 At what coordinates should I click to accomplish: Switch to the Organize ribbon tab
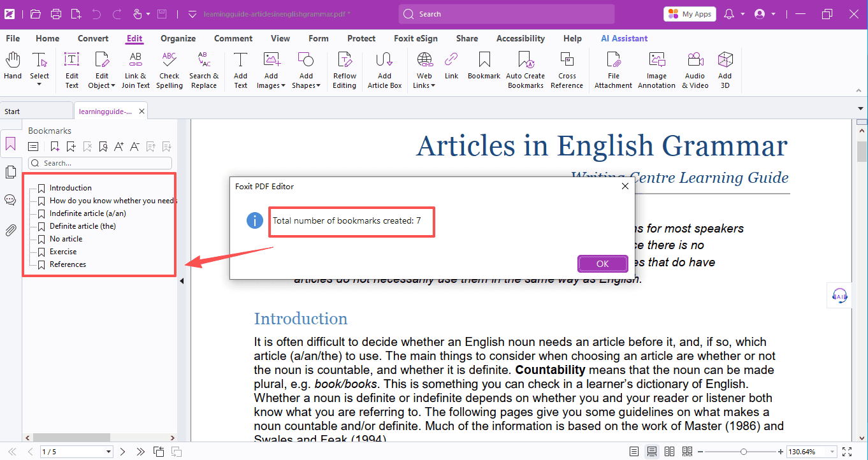[x=178, y=38]
